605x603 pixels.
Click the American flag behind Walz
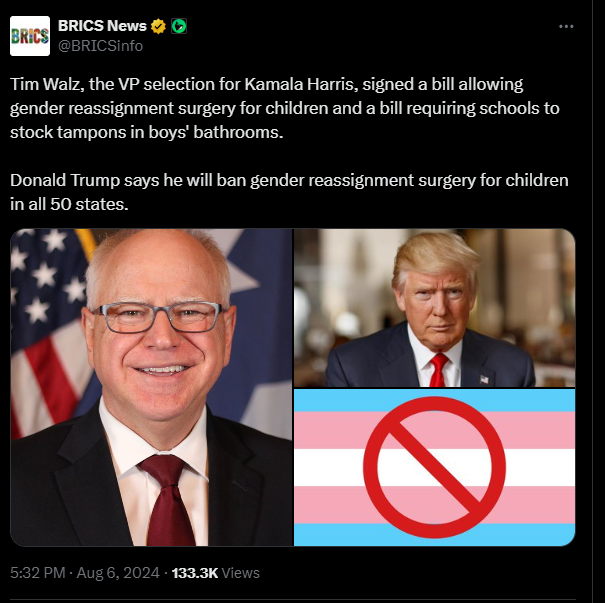click(48, 334)
